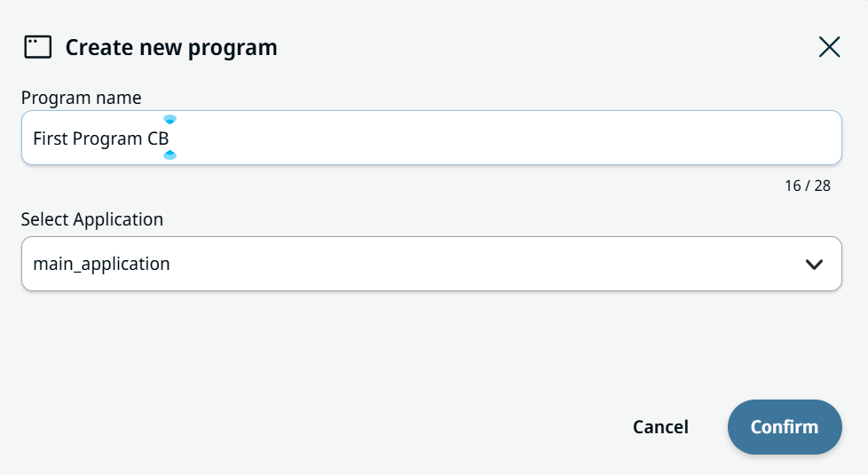The width and height of the screenshot is (868, 475).
Task: Click the chevron arrow in the application selector
Action: [814, 265]
